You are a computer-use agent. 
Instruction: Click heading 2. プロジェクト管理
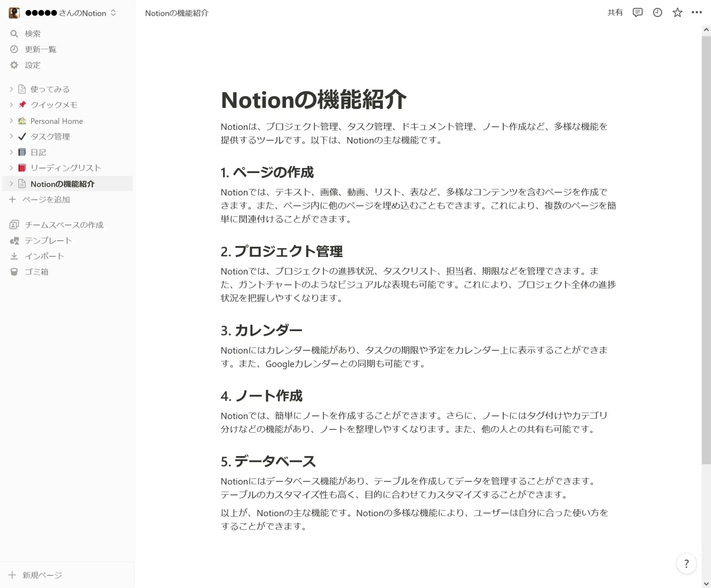(x=282, y=251)
